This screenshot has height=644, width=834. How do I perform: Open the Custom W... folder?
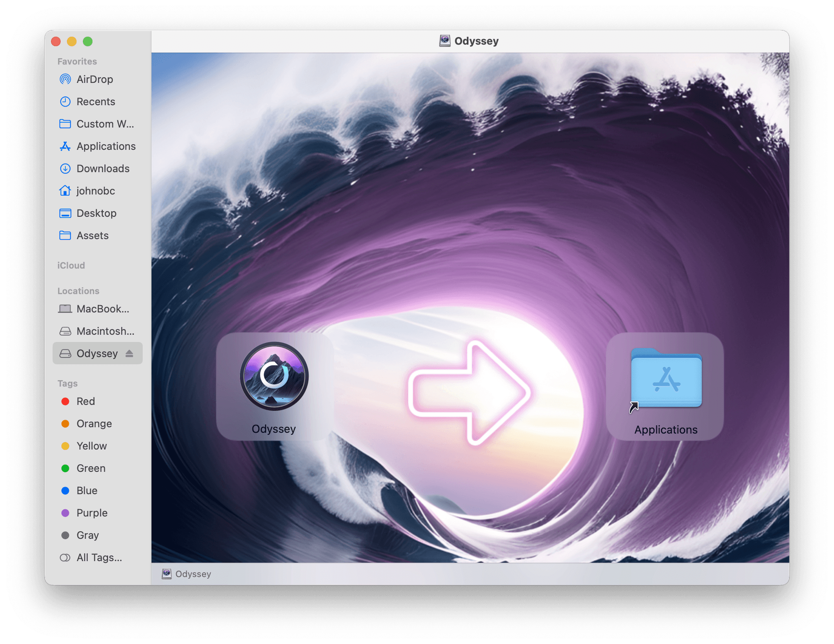tap(105, 124)
